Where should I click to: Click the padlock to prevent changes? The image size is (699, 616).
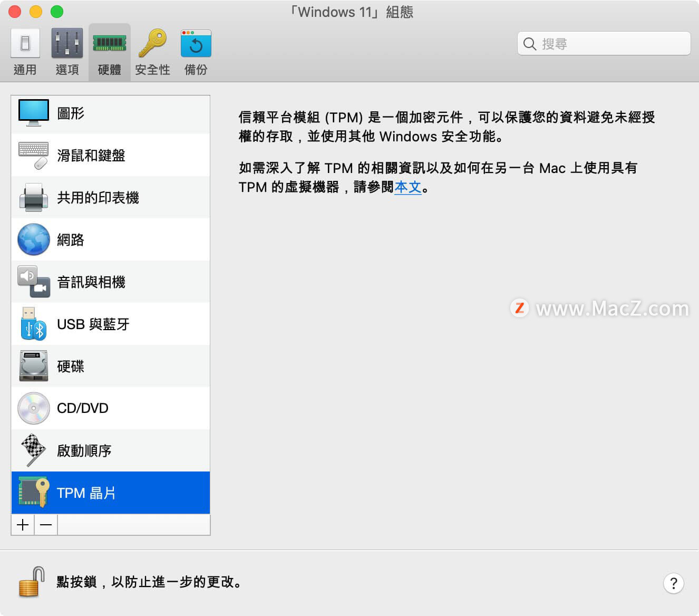[31, 582]
